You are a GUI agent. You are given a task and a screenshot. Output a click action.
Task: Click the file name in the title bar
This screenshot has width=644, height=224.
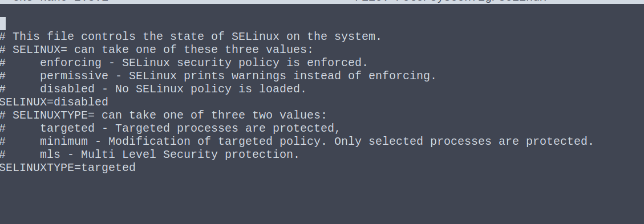pos(451,1)
